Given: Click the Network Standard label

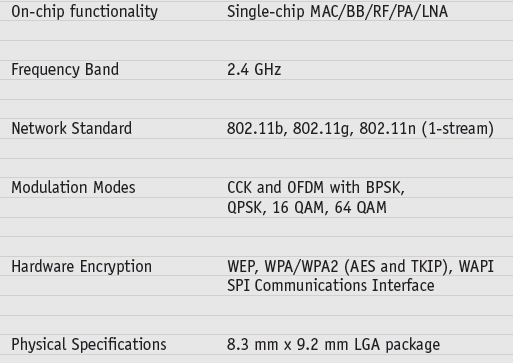Looking at the screenshot, I should (x=72, y=128).
